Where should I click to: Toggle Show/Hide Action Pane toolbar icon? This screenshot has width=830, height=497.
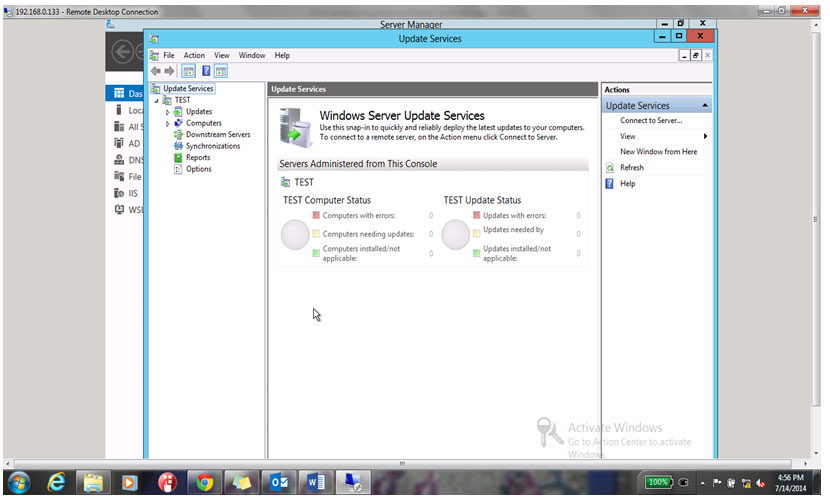click(x=221, y=71)
